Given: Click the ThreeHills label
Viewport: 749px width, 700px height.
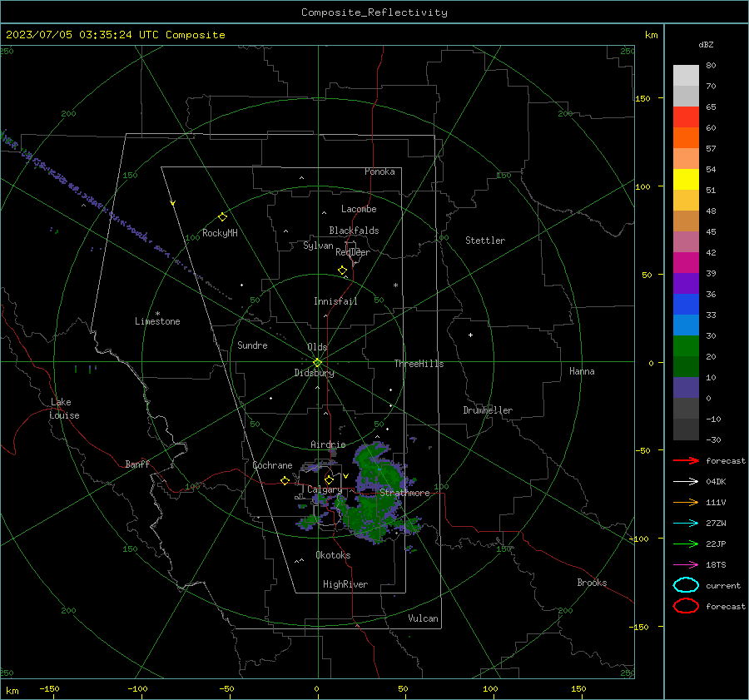Looking at the screenshot, I should coord(419,364).
